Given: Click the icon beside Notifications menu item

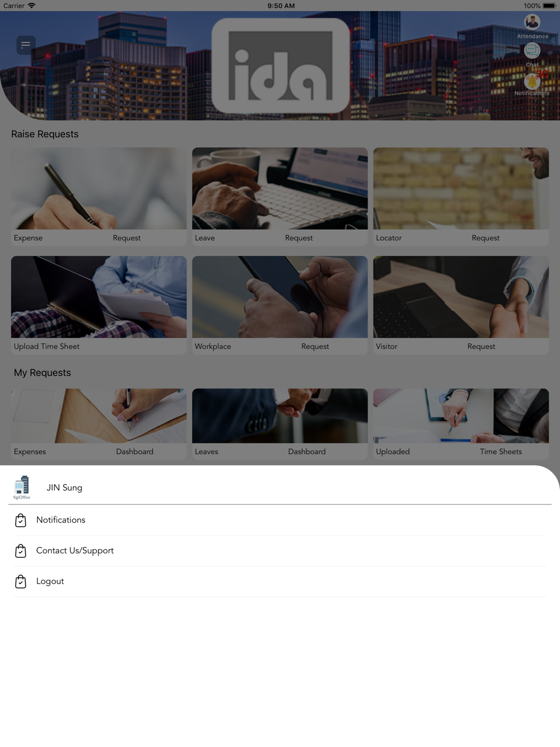Looking at the screenshot, I should pyautogui.click(x=21, y=520).
